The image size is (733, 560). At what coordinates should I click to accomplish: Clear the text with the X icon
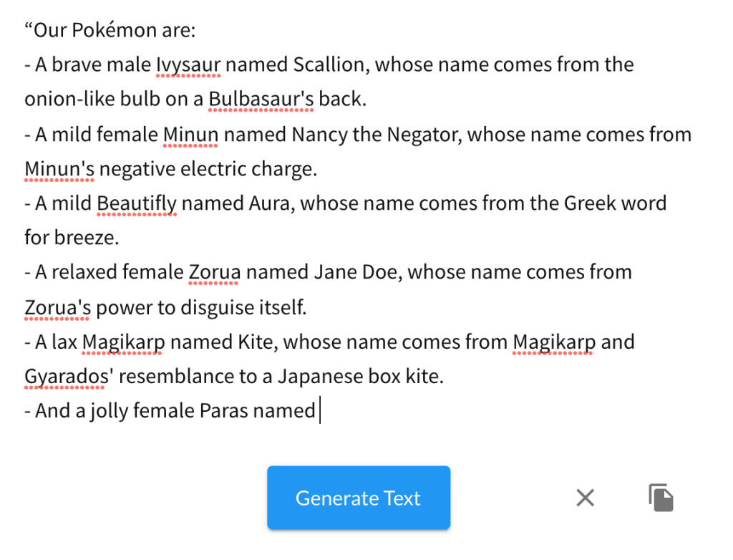(x=586, y=498)
